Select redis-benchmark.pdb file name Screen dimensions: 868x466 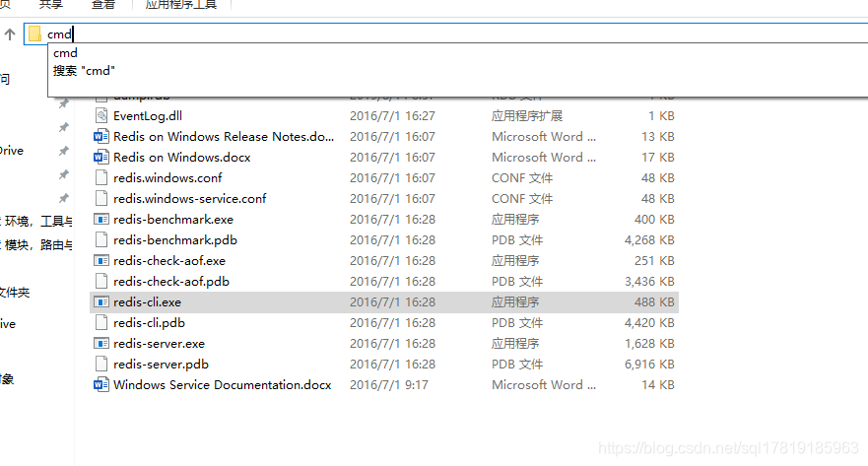click(x=175, y=239)
